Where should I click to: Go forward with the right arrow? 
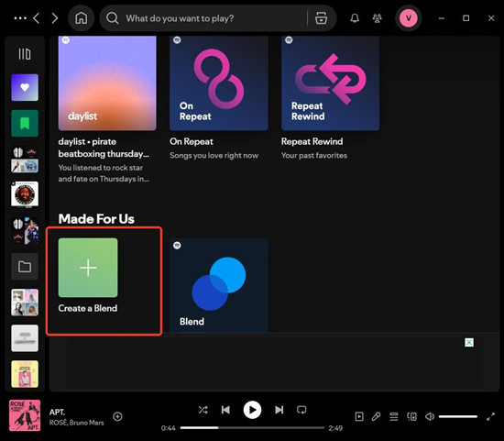click(x=55, y=18)
